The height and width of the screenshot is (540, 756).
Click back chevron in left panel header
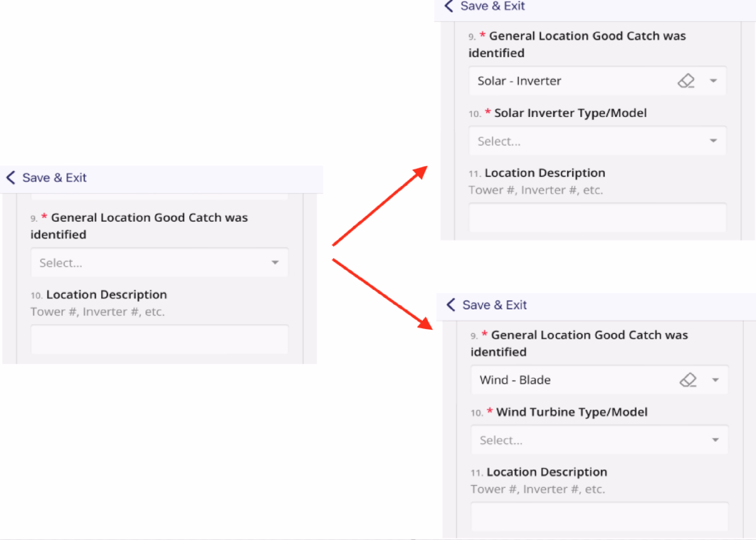click(11, 177)
